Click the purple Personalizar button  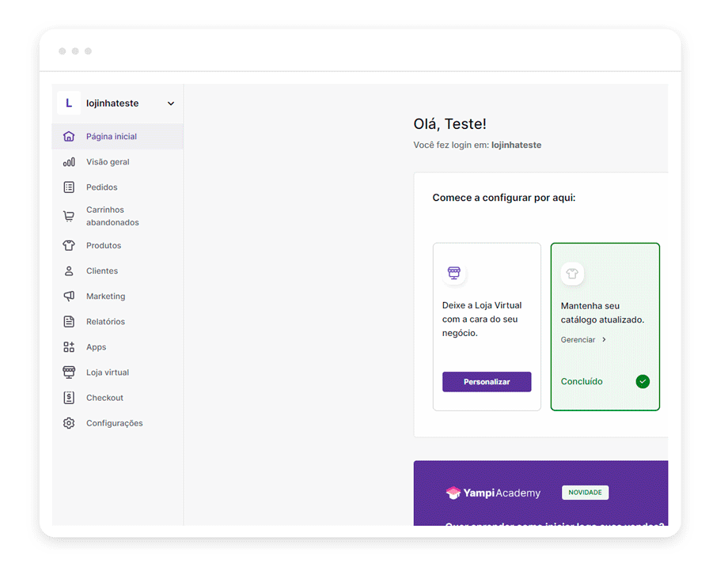pyautogui.click(x=487, y=382)
